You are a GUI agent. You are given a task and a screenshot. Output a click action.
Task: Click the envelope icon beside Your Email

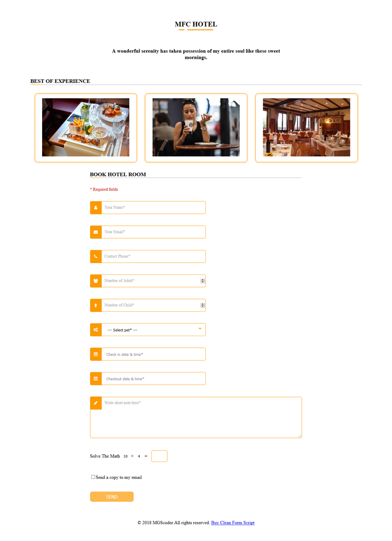coord(96,232)
